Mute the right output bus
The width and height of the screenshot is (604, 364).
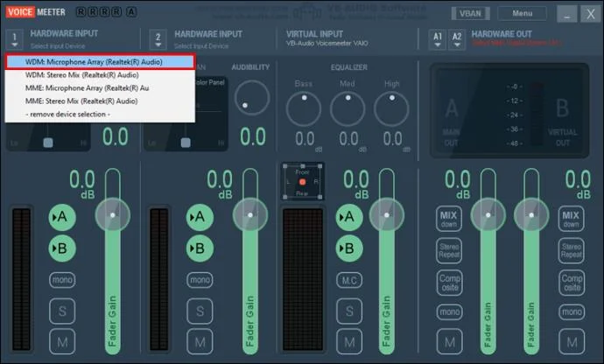(572, 341)
